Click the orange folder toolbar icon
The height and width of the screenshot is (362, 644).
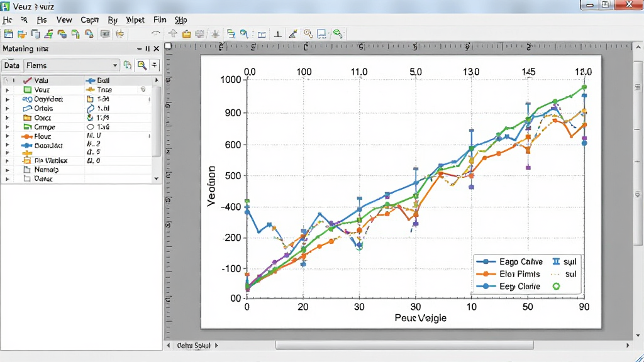point(186,34)
